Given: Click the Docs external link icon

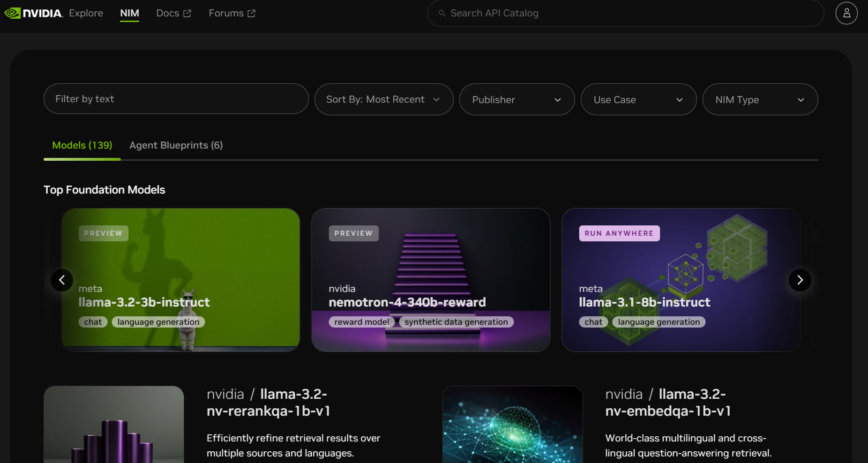Looking at the screenshot, I should pyautogui.click(x=187, y=14).
